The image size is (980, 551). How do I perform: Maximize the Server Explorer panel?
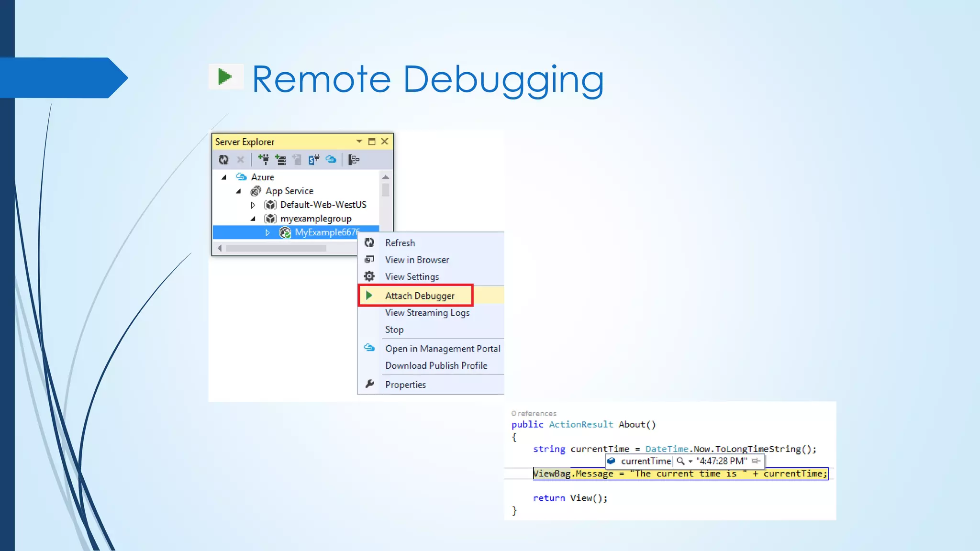(372, 142)
